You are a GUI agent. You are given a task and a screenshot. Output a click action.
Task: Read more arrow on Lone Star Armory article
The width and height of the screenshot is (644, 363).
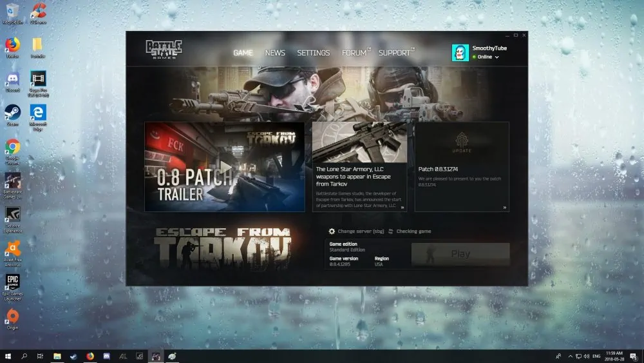click(x=402, y=208)
